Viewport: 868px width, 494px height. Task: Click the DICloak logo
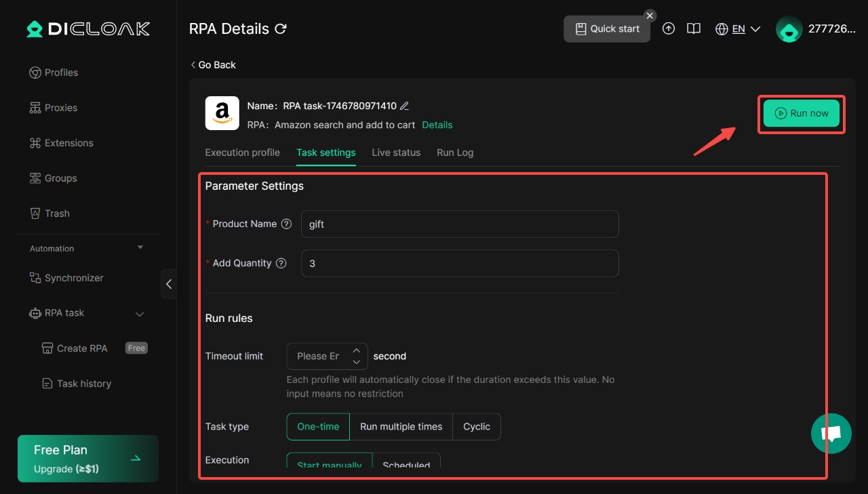88,29
